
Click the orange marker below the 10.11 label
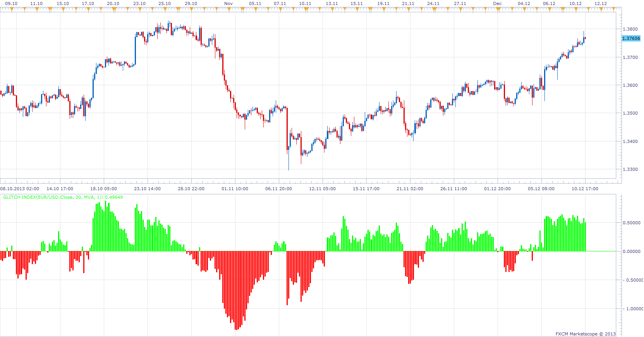click(x=306, y=9)
